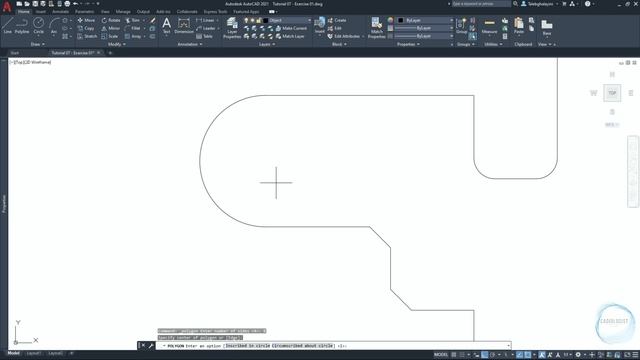
Task: Select the Circle tool
Action: (38, 26)
